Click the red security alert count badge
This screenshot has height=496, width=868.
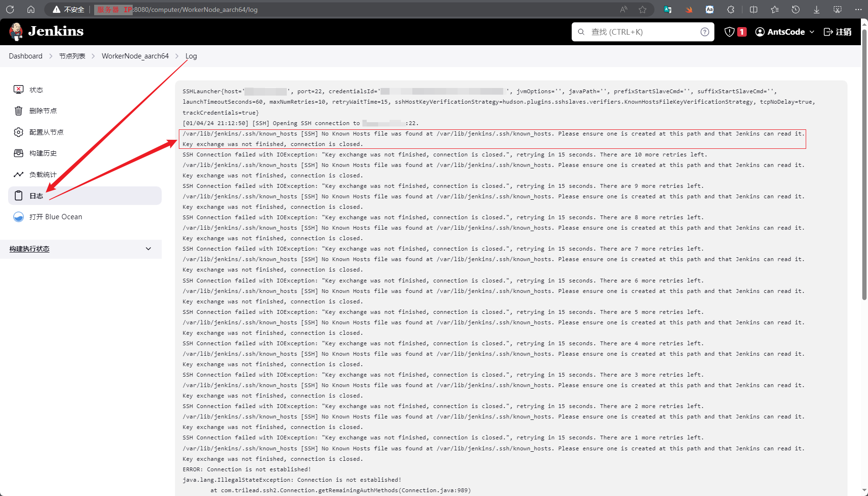(741, 32)
